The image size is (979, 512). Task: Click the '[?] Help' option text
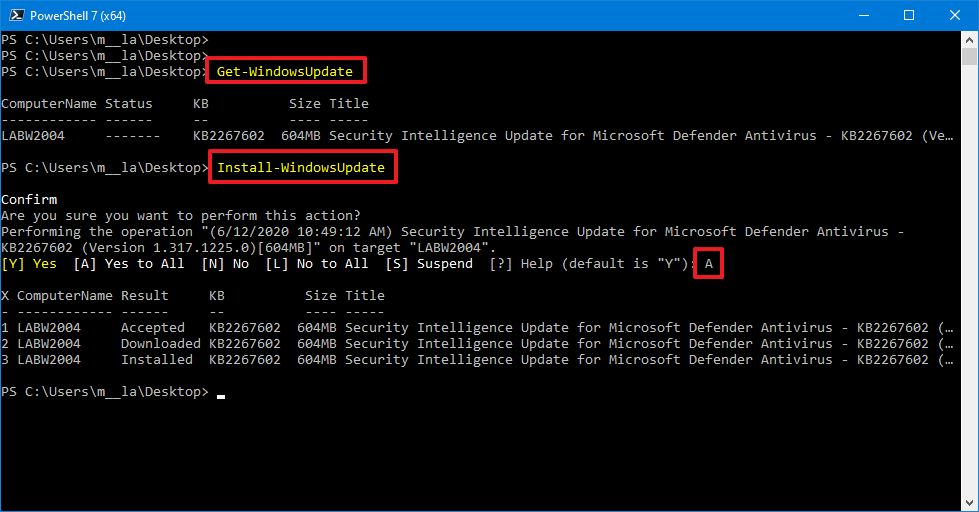[x=521, y=263]
